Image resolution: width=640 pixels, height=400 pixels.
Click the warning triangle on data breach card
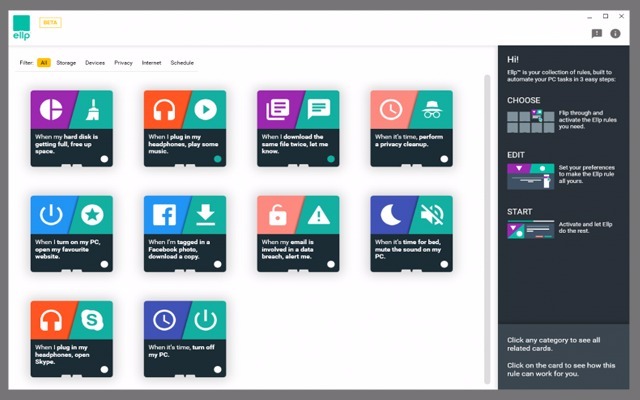tap(318, 214)
